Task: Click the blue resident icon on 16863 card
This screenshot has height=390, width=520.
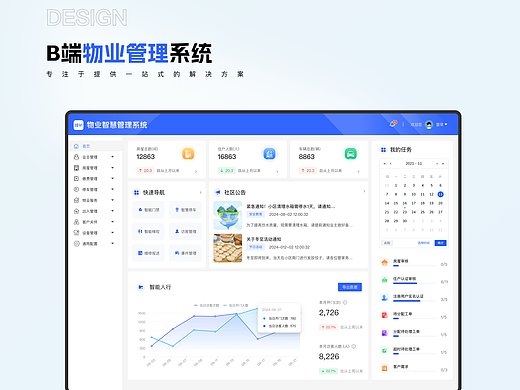Action: [x=269, y=154]
